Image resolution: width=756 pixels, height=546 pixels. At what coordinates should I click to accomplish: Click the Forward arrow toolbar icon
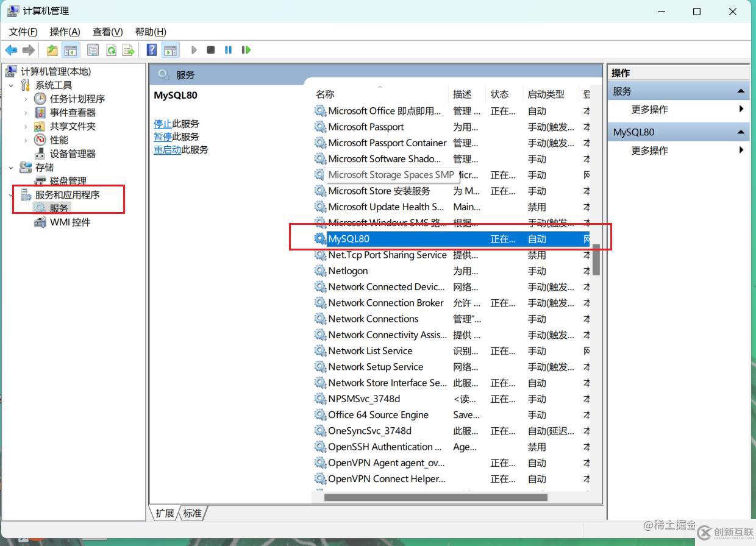click(x=28, y=50)
